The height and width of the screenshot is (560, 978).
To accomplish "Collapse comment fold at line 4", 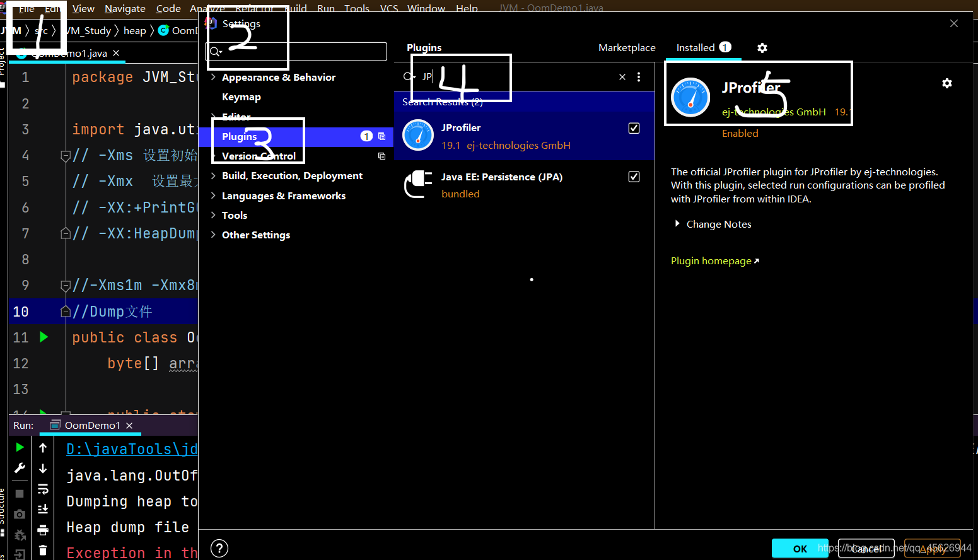I will click(65, 156).
